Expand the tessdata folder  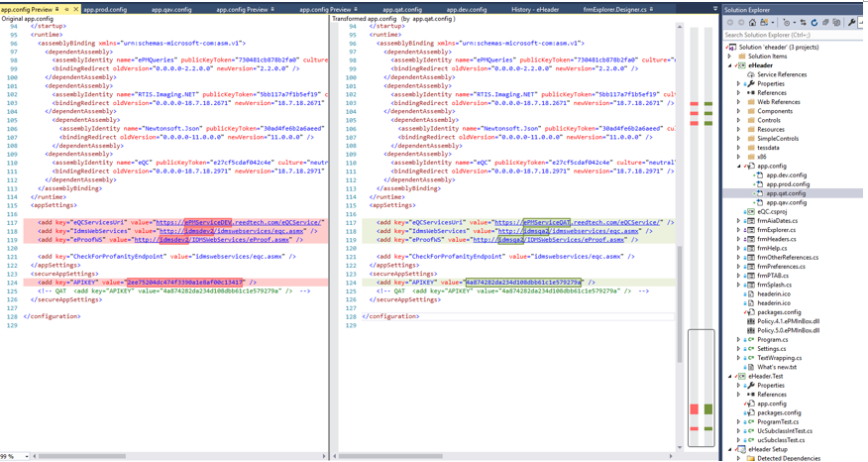tap(738, 148)
